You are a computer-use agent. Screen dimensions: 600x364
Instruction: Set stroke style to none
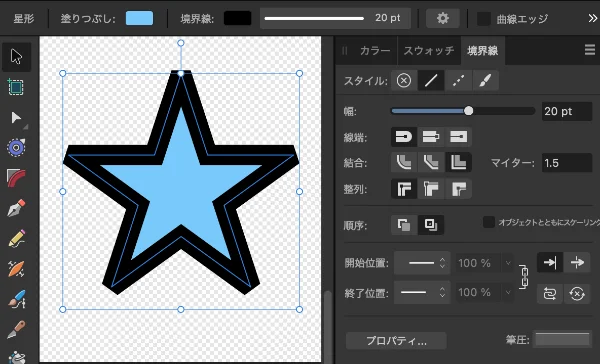(x=404, y=81)
